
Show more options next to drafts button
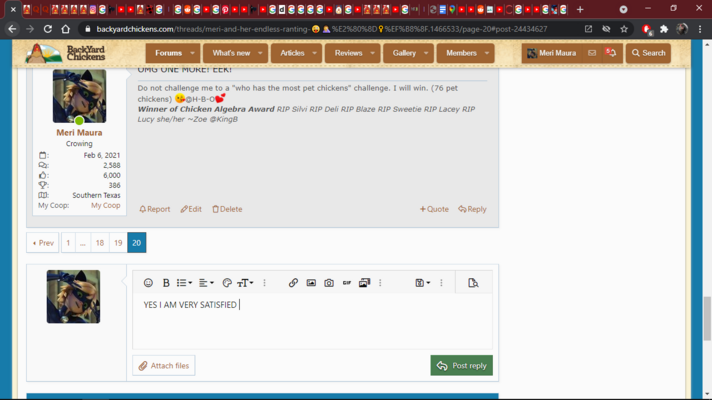click(441, 283)
